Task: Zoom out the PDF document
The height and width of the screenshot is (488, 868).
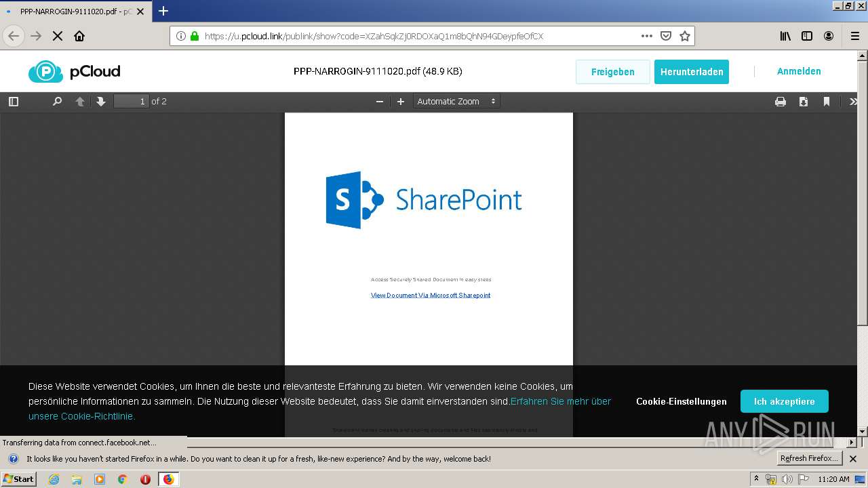Action: click(380, 102)
